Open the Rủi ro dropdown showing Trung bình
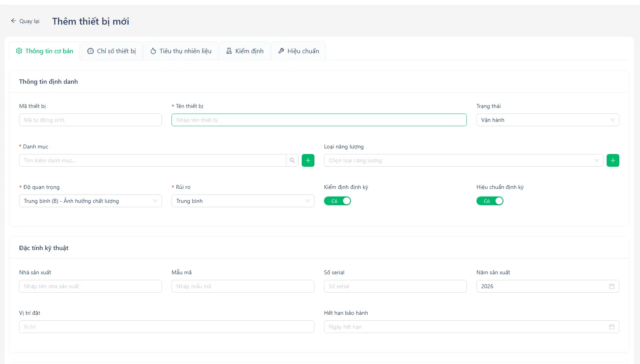 (x=243, y=201)
